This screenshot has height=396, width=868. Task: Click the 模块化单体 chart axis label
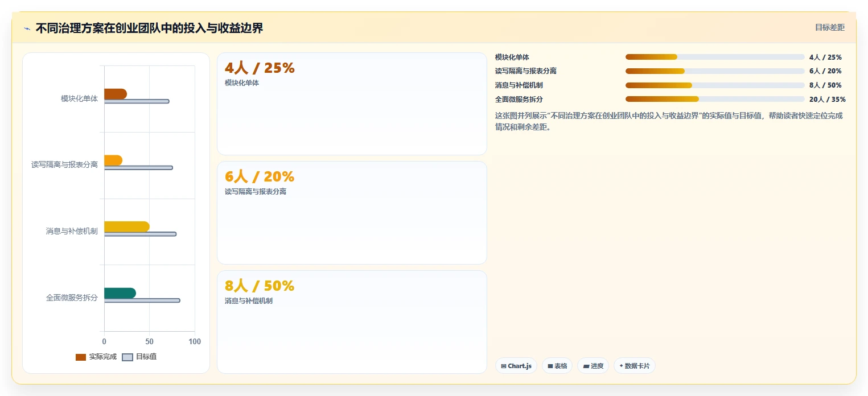point(80,98)
